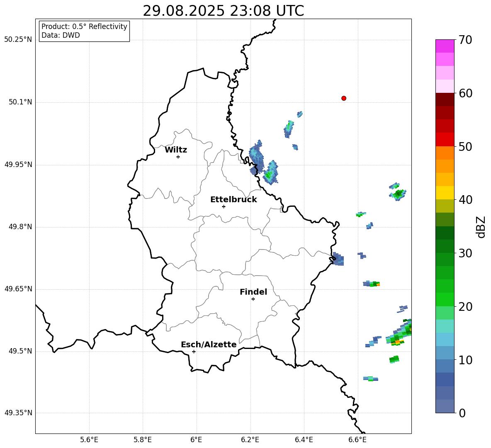Viewport: 491px width, 448px height.
Task: Click the 50 tick on colorbar
Action: pos(465,146)
